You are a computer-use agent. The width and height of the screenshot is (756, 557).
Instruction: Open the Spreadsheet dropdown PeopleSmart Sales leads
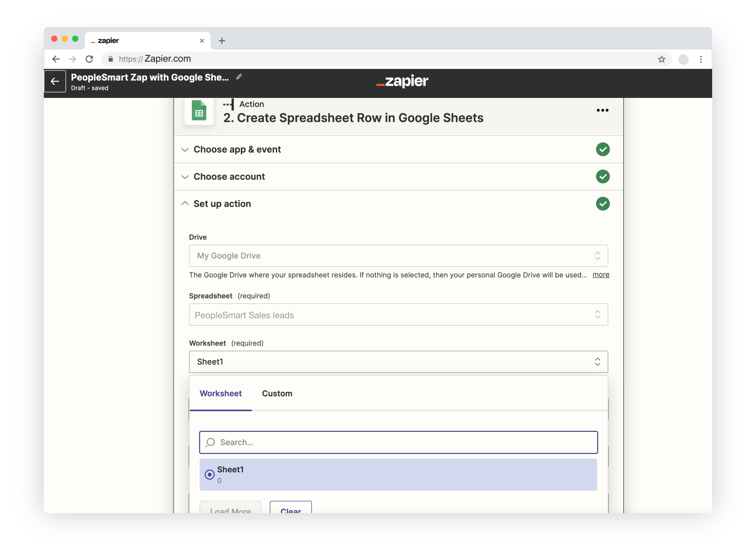pyautogui.click(x=399, y=315)
